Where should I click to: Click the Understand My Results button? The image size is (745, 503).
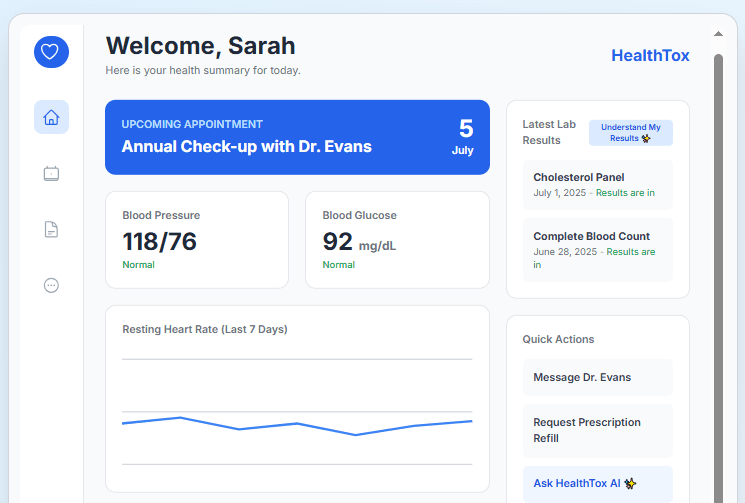pyautogui.click(x=630, y=133)
